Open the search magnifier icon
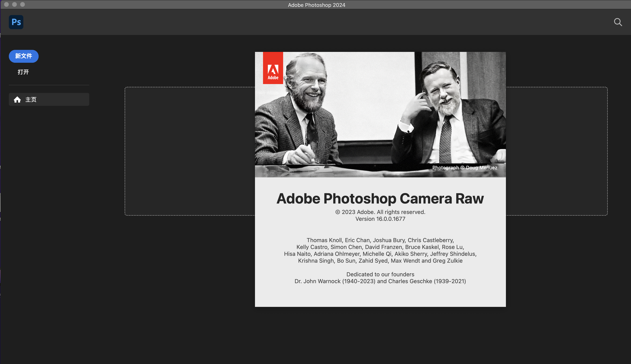The height and width of the screenshot is (364, 631). click(x=618, y=22)
